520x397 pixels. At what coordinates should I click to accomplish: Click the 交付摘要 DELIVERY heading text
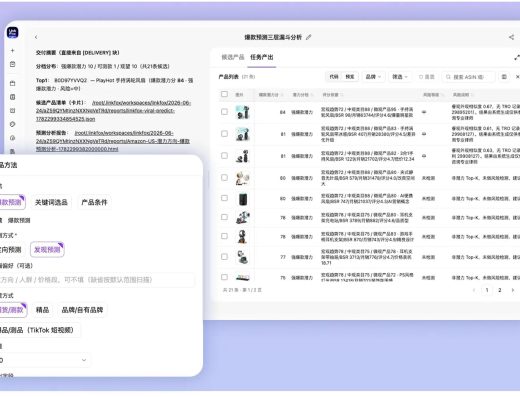click(x=77, y=53)
